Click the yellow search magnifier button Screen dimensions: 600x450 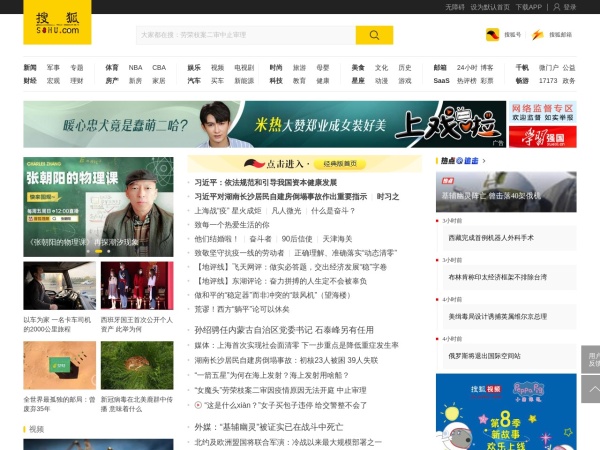coord(374,35)
